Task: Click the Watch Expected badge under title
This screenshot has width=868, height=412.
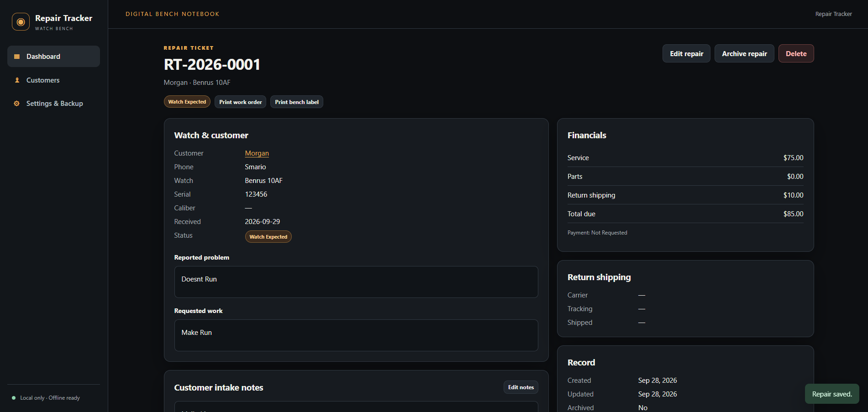Action: tap(187, 102)
